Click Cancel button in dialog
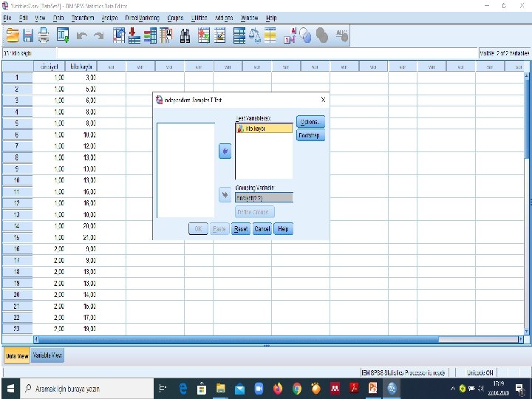Screen dimensions: 532x399 (262, 229)
